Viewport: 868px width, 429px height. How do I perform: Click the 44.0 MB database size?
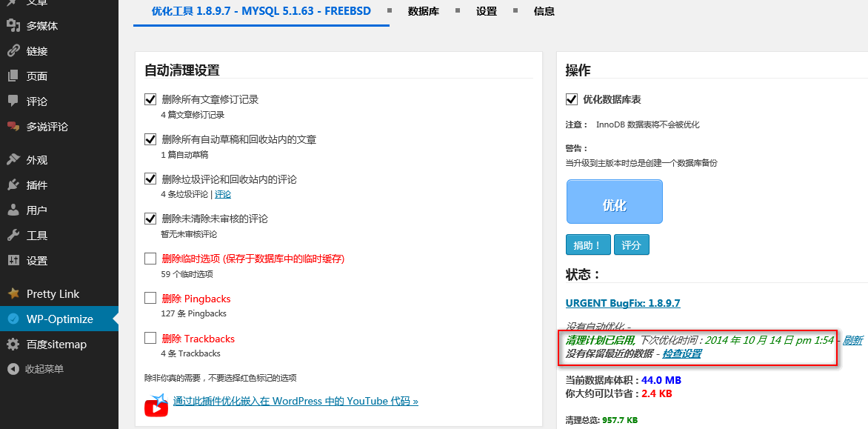661,380
